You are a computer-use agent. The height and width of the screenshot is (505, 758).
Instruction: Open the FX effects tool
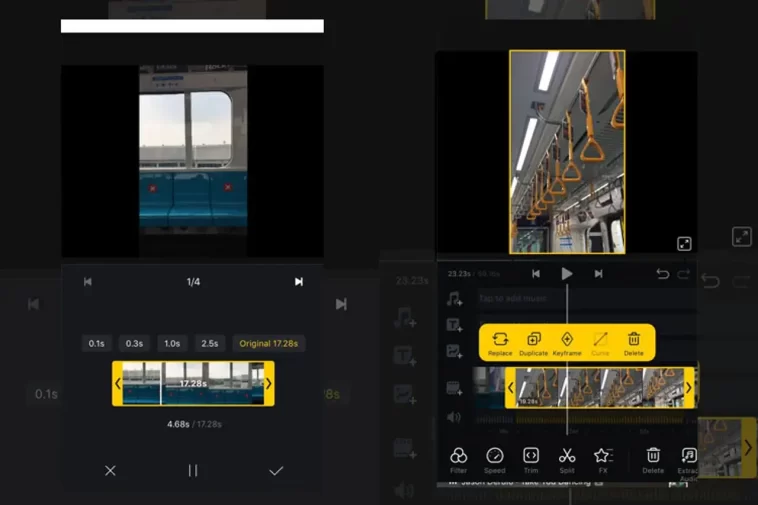pyautogui.click(x=603, y=461)
